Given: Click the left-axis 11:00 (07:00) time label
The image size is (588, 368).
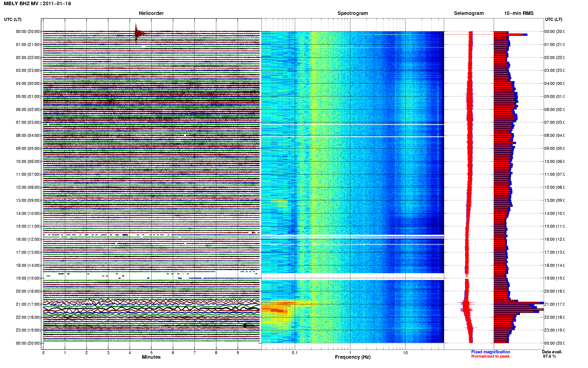Looking at the screenshot, I should point(28,174).
